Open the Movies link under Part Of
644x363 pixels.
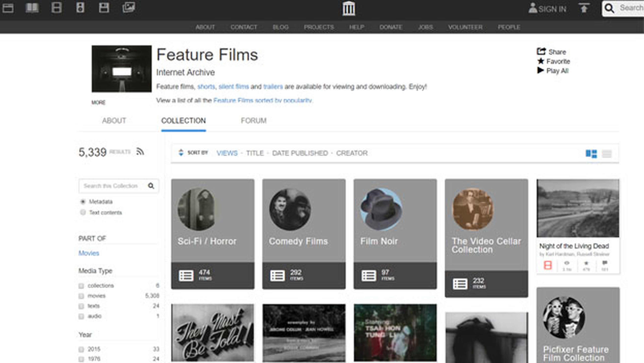[89, 253]
